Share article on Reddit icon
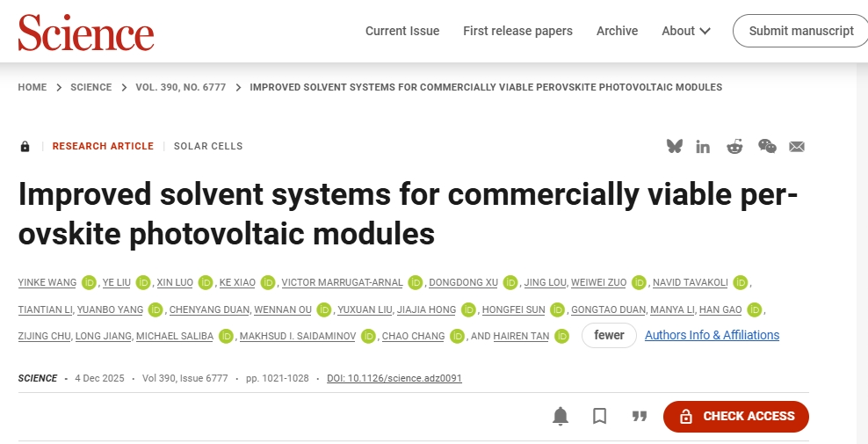The width and height of the screenshot is (868, 444). click(734, 147)
